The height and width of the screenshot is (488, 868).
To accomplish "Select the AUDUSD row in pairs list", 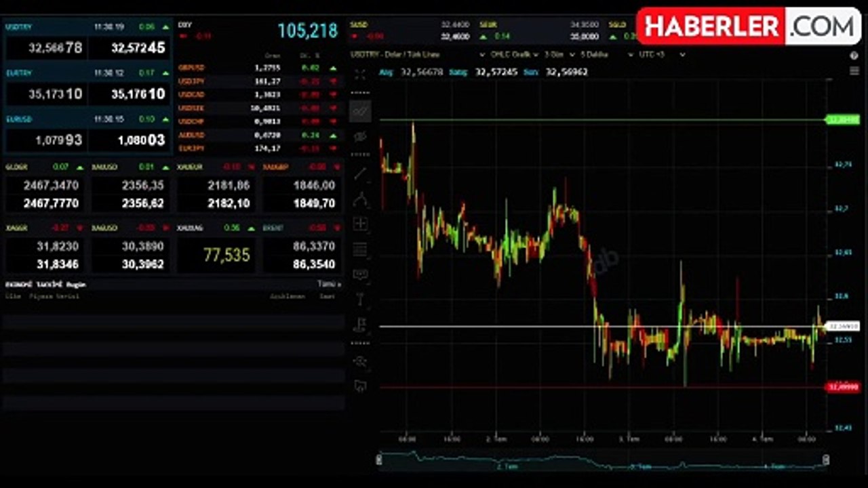I will [x=258, y=135].
